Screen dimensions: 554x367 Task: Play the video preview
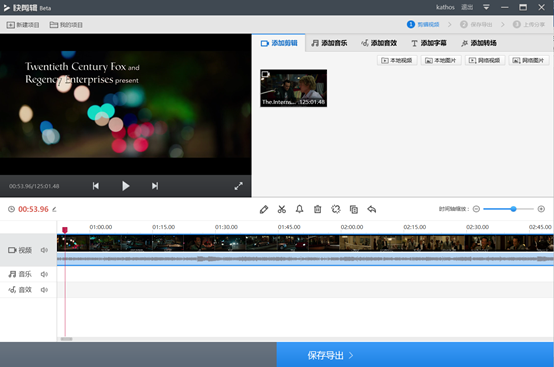(125, 186)
